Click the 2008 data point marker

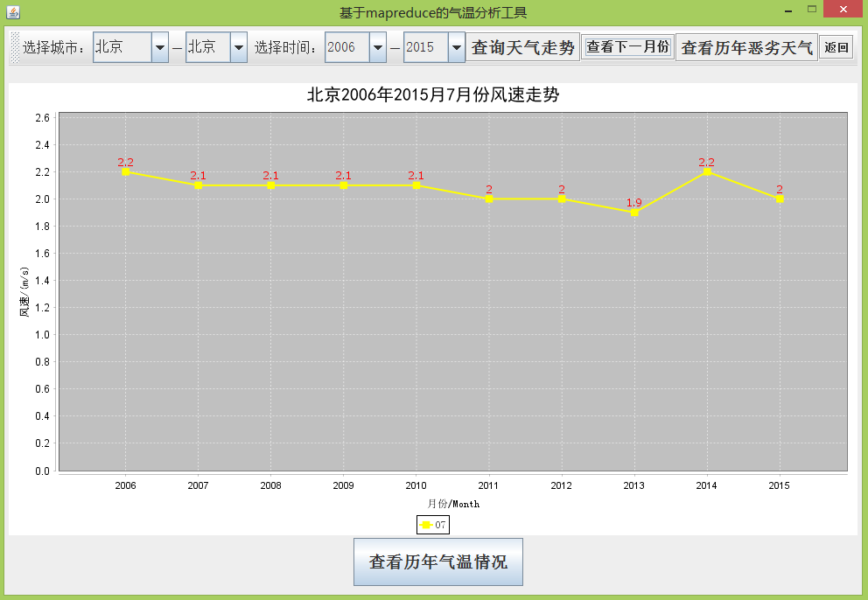270,185
